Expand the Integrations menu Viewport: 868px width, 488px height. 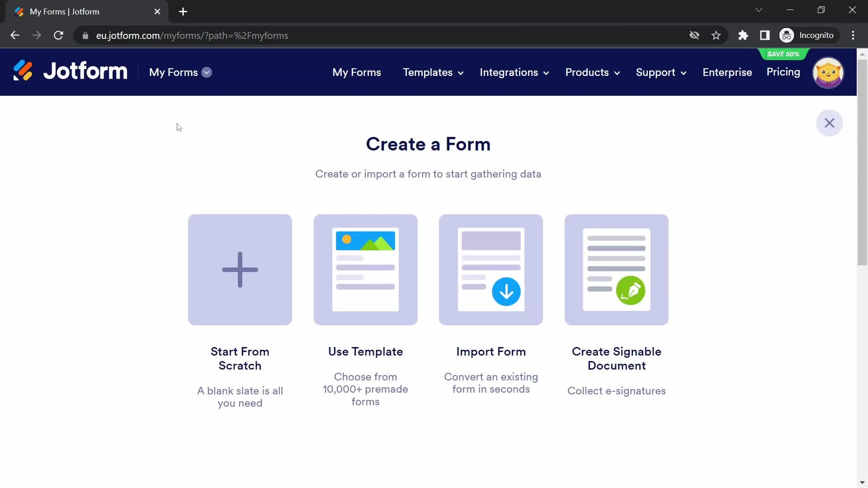point(514,72)
